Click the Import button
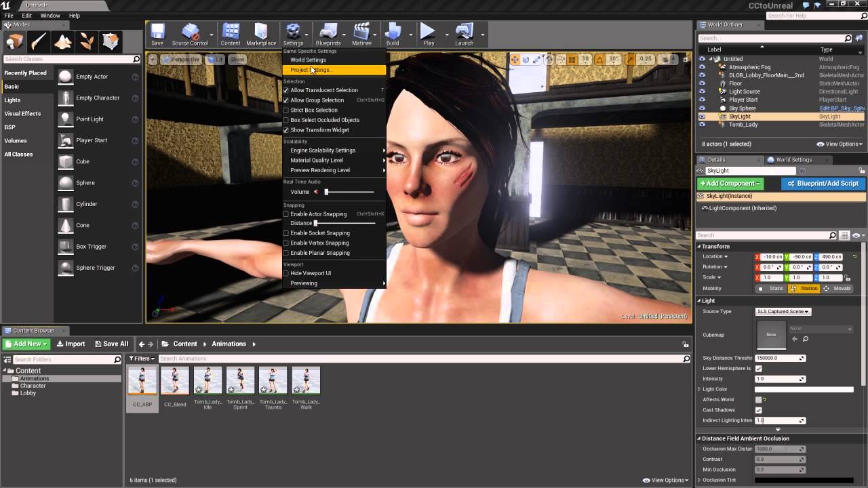The width and height of the screenshot is (868, 488). pyautogui.click(x=71, y=344)
